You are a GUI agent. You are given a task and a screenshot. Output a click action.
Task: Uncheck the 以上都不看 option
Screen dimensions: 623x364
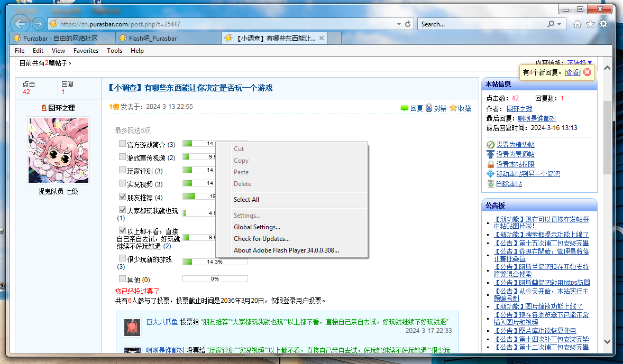pos(122,230)
